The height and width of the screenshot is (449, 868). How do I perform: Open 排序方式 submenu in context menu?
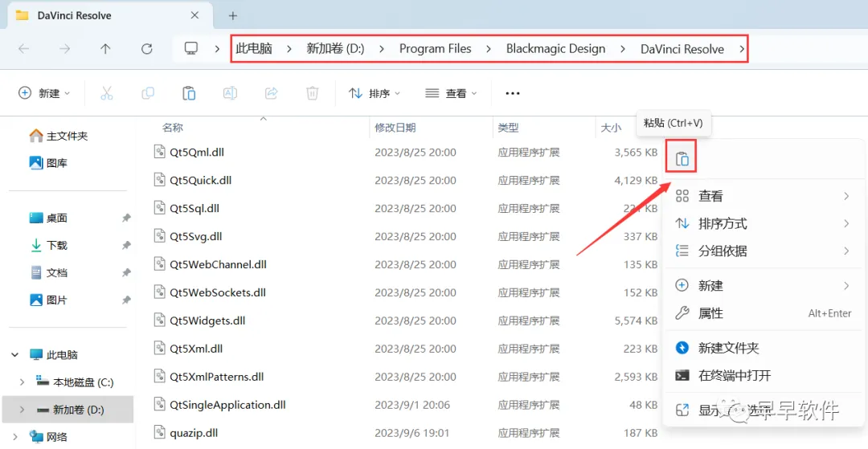click(764, 223)
